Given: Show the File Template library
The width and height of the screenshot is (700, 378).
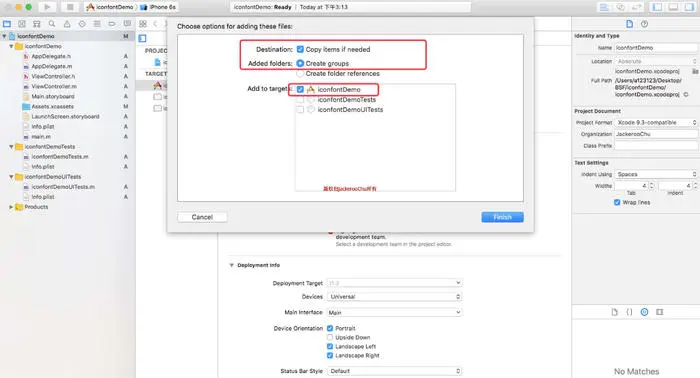Looking at the screenshot, I should click(614, 312).
